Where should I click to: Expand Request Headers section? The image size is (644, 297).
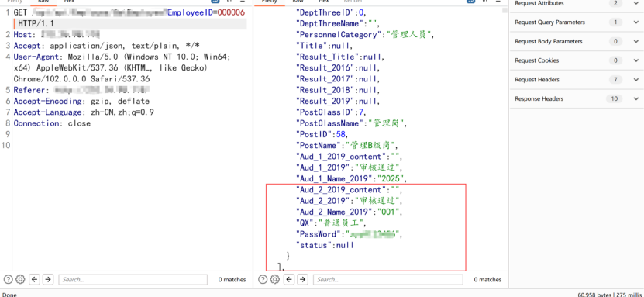pyautogui.click(x=635, y=80)
